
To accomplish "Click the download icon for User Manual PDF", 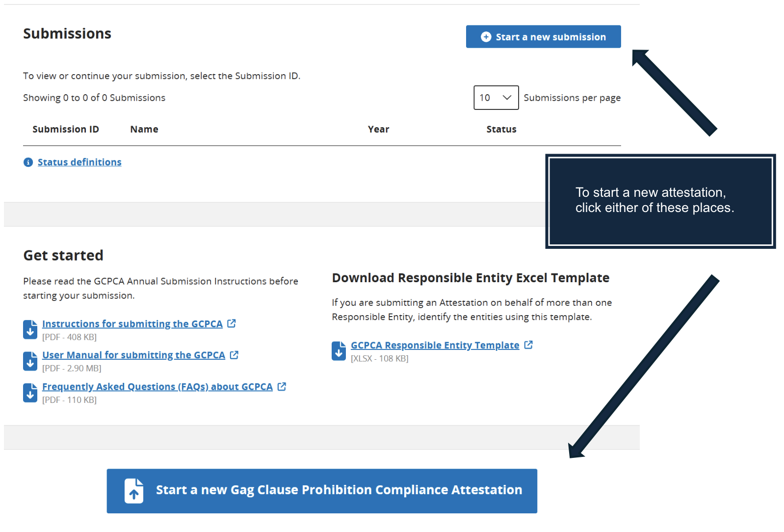I will tap(30, 361).
